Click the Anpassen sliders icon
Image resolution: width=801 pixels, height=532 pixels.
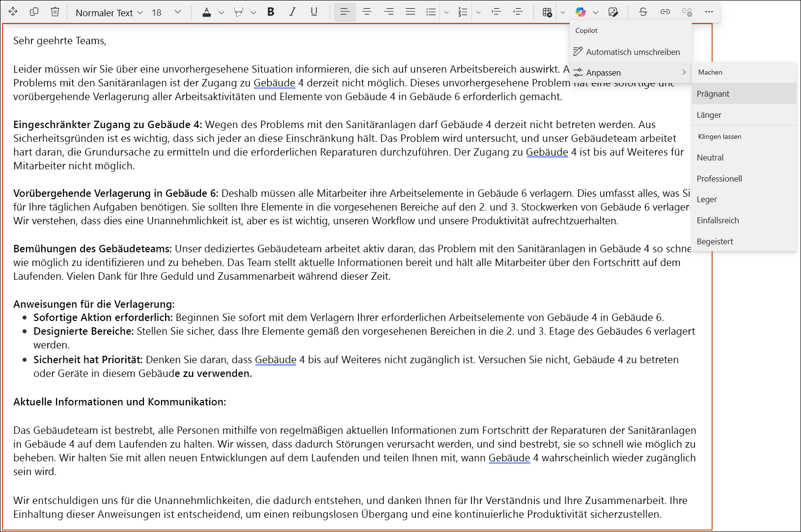click(578, 73)
